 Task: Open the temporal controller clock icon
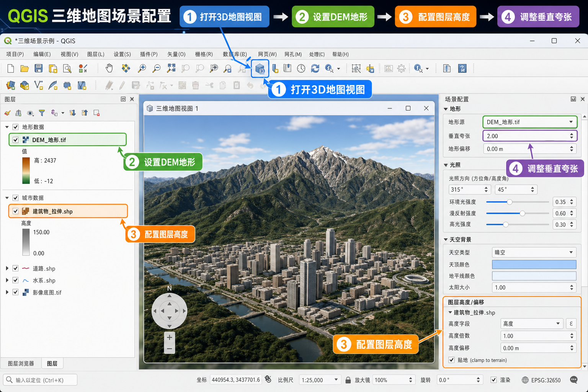pos(301,69)
